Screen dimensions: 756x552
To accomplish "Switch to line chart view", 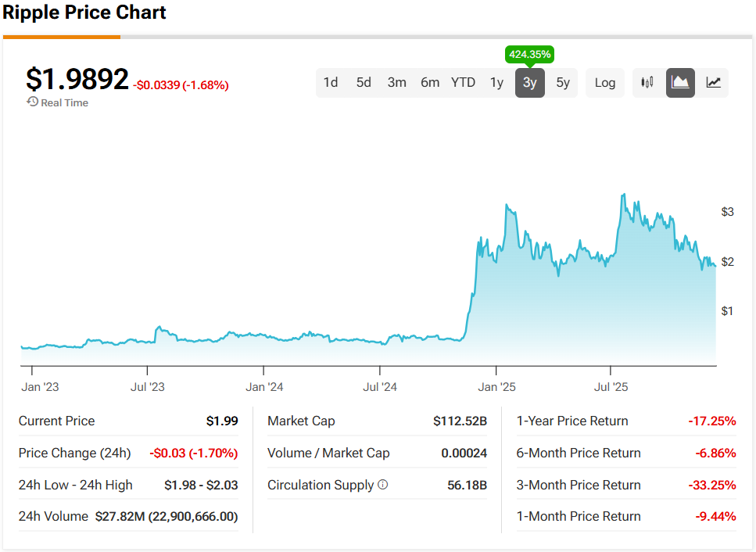I will (x=713, y=83).
